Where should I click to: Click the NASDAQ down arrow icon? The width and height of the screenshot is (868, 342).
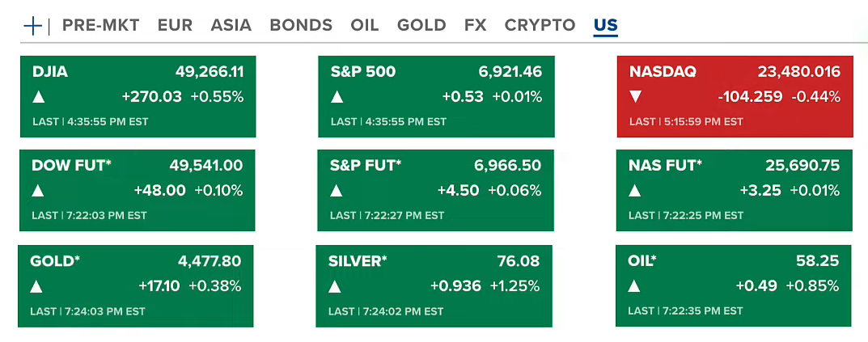[x=636, y=97]
